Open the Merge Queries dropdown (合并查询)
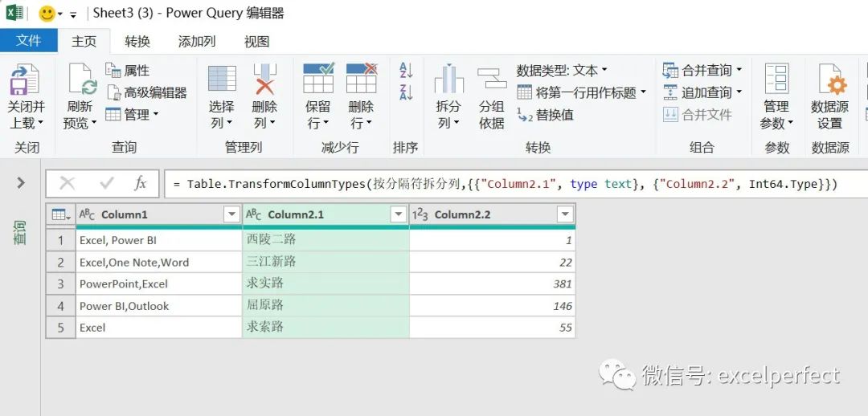Viewport: 868px width, 416px height. [x=702, y=70]
